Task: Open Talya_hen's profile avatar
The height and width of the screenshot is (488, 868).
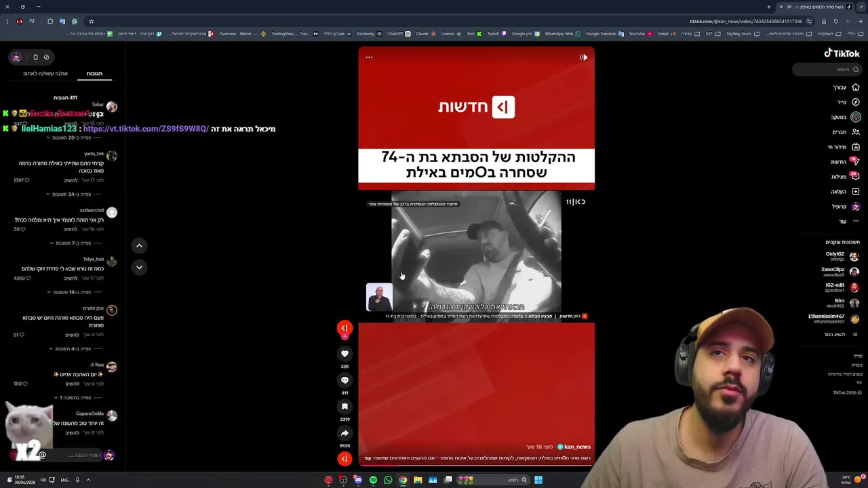Action: (x=112, y=261)
